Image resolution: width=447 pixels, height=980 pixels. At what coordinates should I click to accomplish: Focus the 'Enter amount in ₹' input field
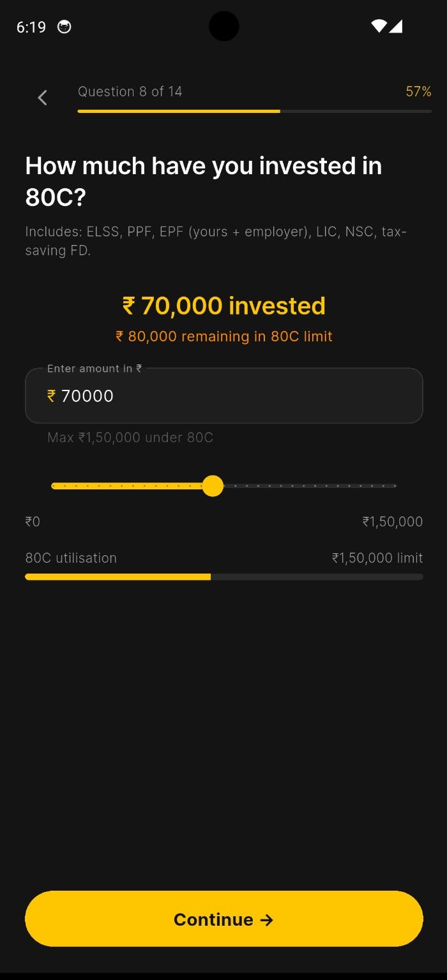(243, 396)
